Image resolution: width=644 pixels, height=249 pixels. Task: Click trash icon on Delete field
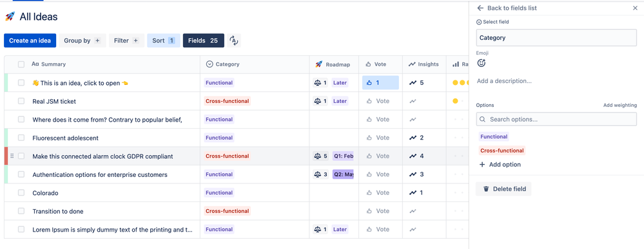[486, 189]
